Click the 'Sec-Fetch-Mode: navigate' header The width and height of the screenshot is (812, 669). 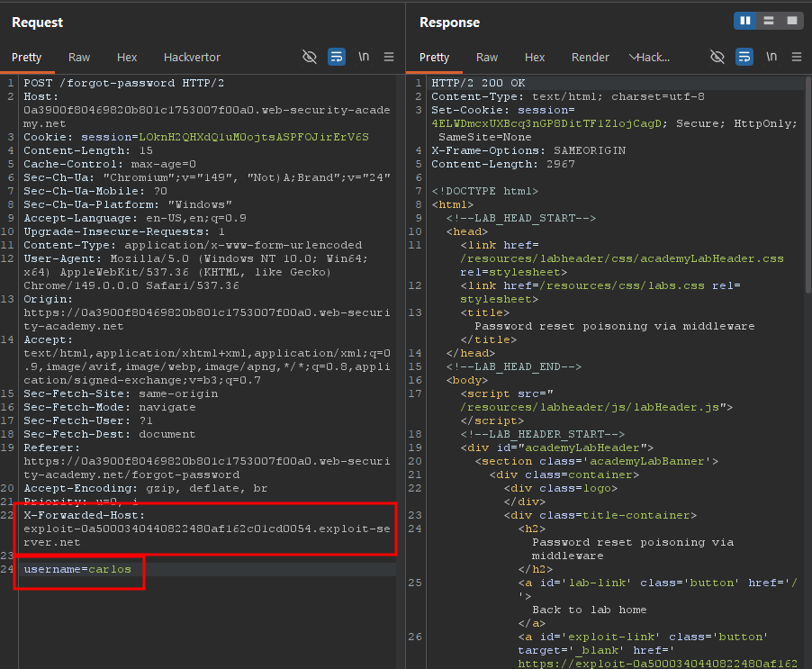click(x=110, y=407)
